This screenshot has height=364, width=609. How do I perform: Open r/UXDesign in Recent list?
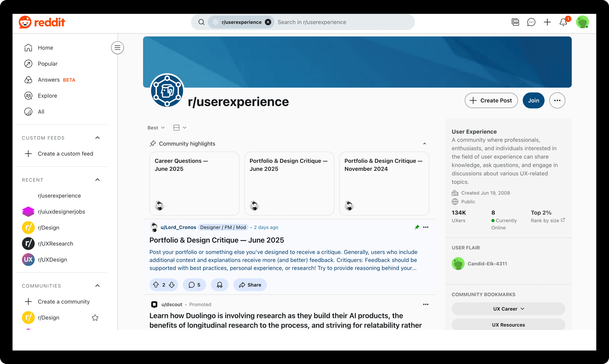(62, 259)
